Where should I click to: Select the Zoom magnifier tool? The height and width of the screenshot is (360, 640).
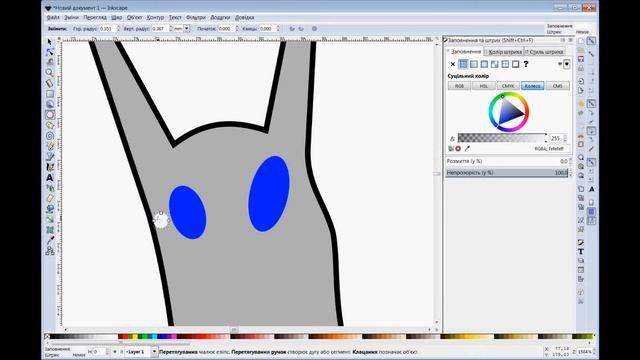coord(50,73)
